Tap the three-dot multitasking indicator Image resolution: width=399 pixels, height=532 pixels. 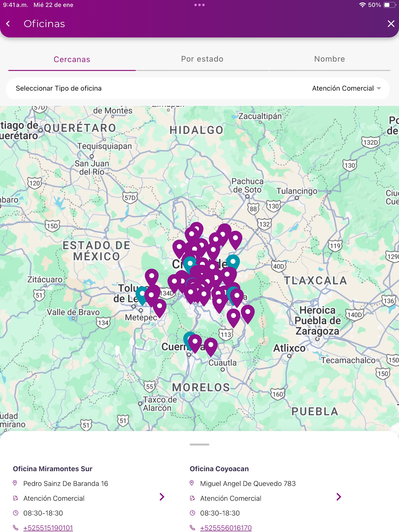pos(199,5)
